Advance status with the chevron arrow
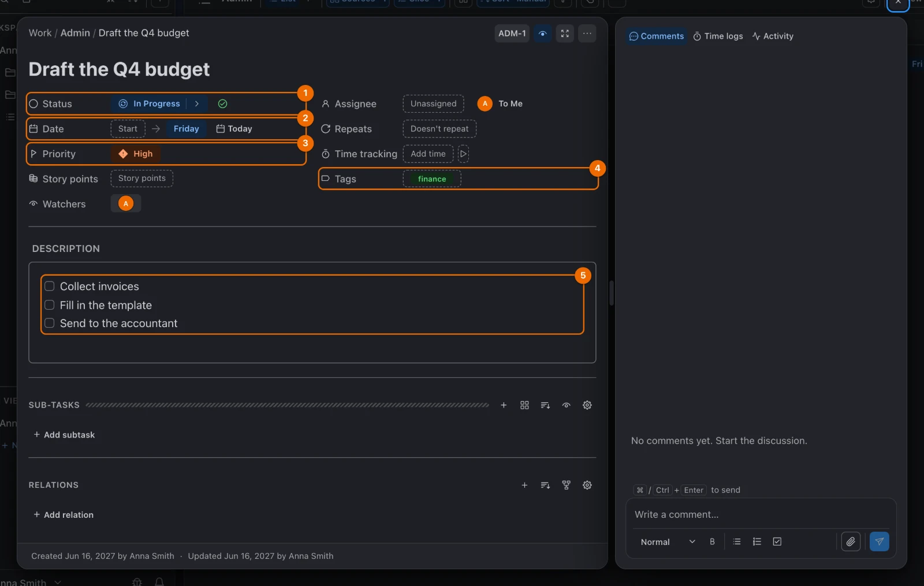The width and height of the screenshot is (924, 586). tap(197, 103)
